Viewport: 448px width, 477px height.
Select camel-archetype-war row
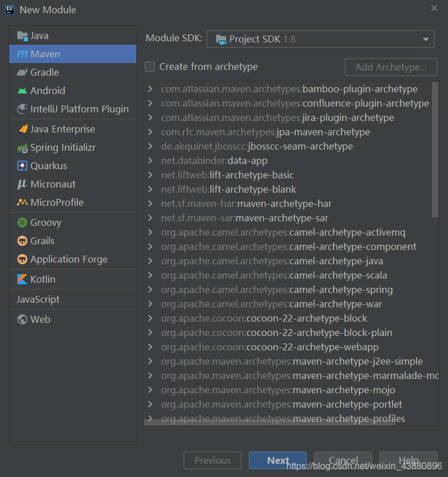[x=291, y=304]
